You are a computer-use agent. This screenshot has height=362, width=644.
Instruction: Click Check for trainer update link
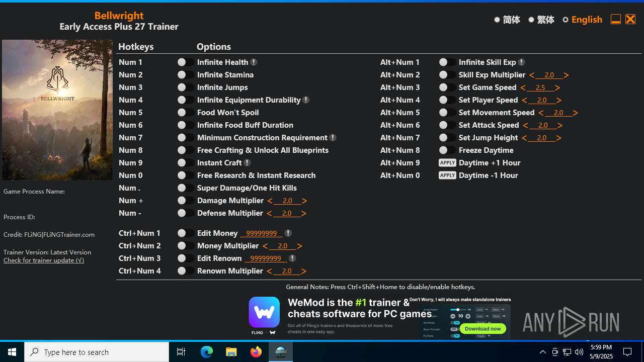tap(44, 260)
